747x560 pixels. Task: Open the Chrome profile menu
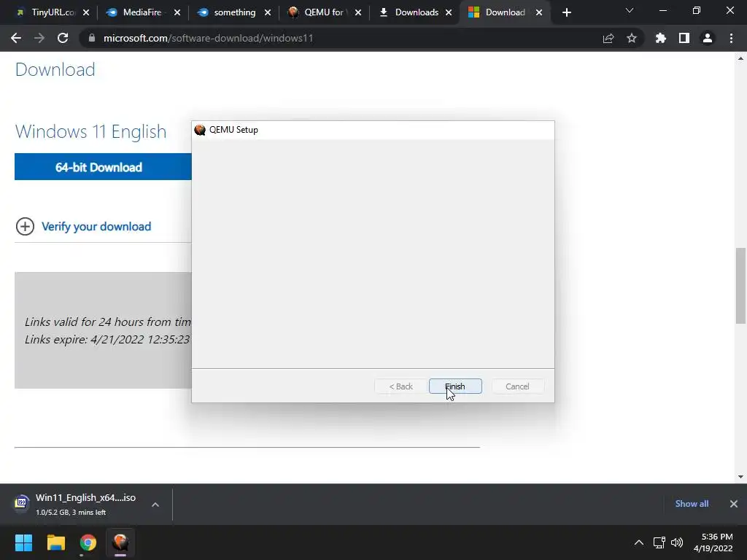[x=708, y=38]
